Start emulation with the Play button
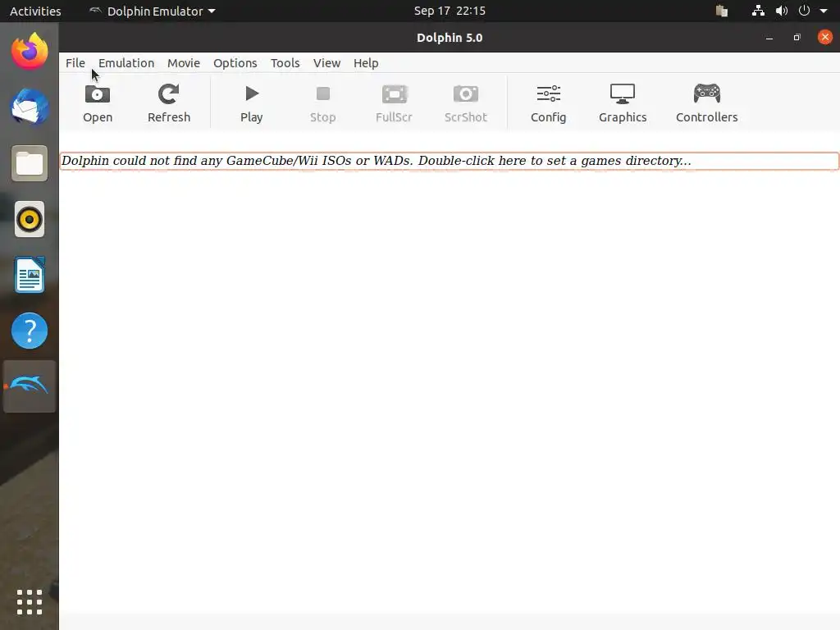 pyautogui.click(x=251, y=103)
